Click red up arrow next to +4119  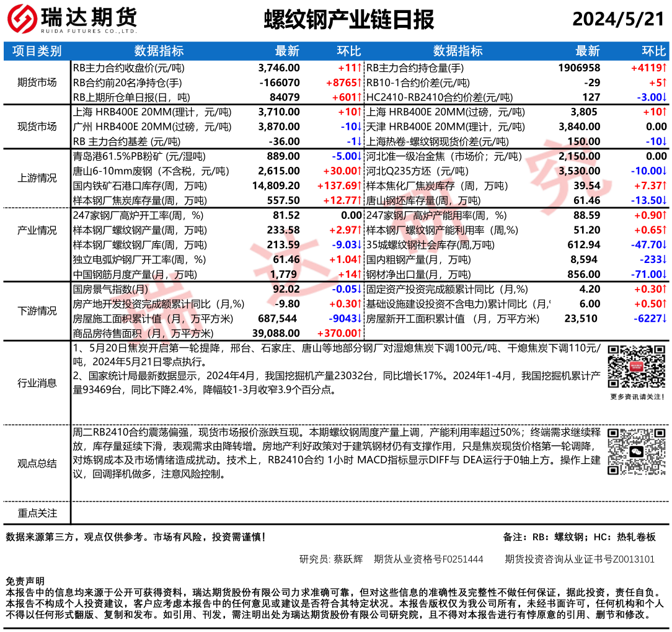664,68
